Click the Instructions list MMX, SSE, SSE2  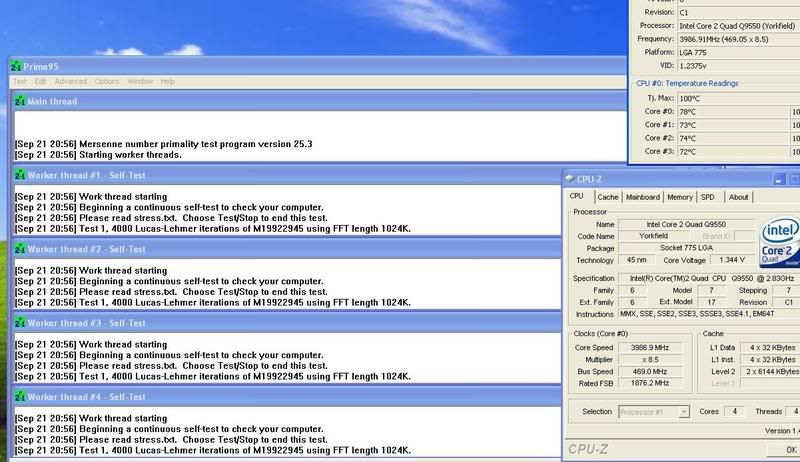[x=709, y=314]
